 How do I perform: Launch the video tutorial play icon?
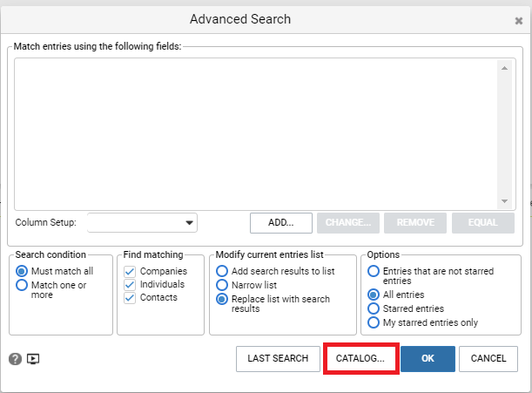[x=33, y=359]
